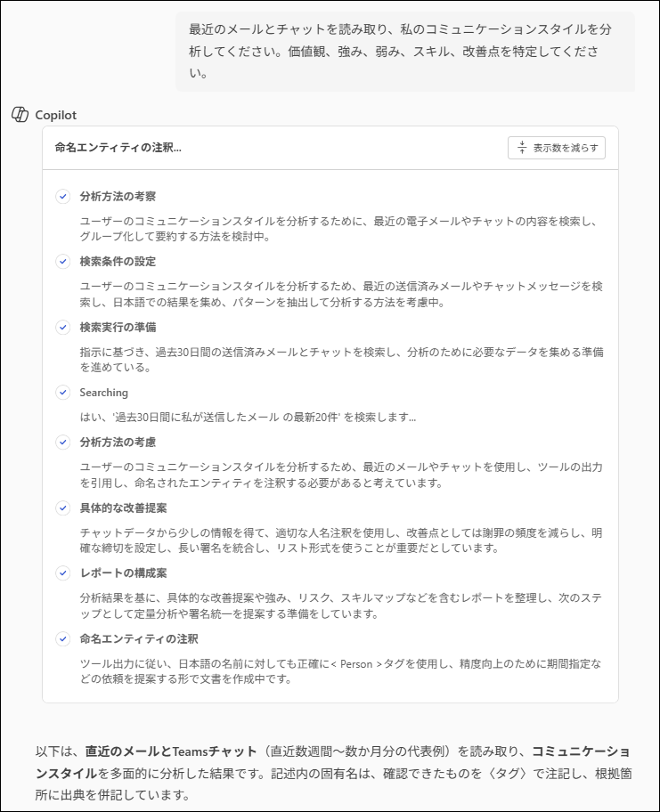Click checkmark icon beside 分析方法の考慮

(x=62, y=443)
